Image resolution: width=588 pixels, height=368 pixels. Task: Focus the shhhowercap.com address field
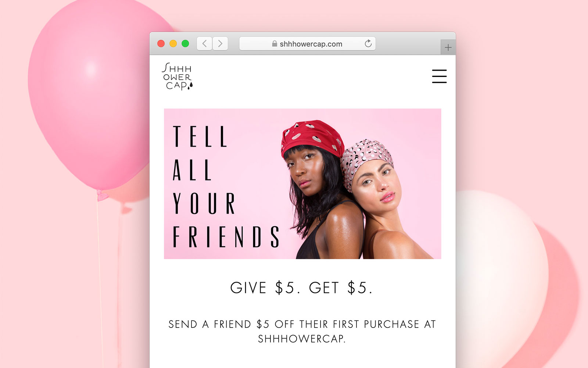click(x=307, y=43)
